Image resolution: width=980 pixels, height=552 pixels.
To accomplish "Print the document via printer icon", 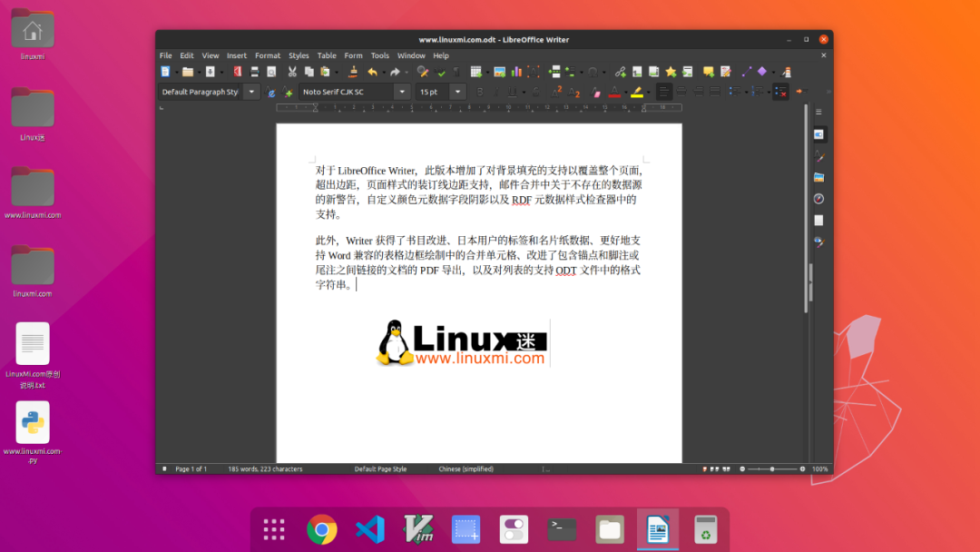I will click(254, 72).
